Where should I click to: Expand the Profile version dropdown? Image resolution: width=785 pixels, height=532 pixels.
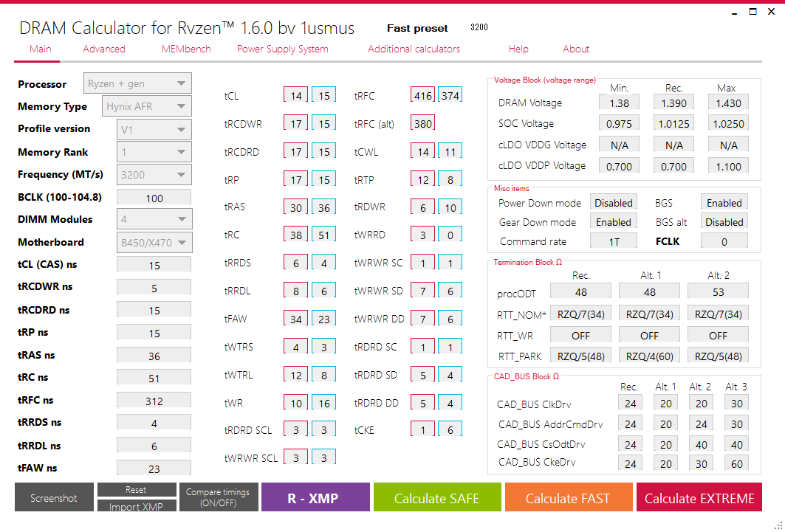click(x=154, y=130)
